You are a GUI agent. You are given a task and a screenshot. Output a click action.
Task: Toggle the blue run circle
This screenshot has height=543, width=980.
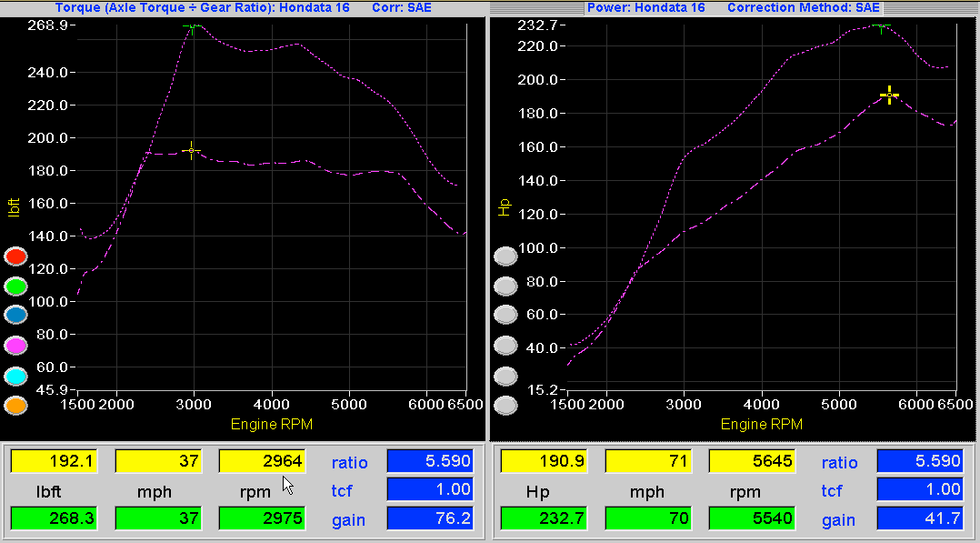[16, 316]
